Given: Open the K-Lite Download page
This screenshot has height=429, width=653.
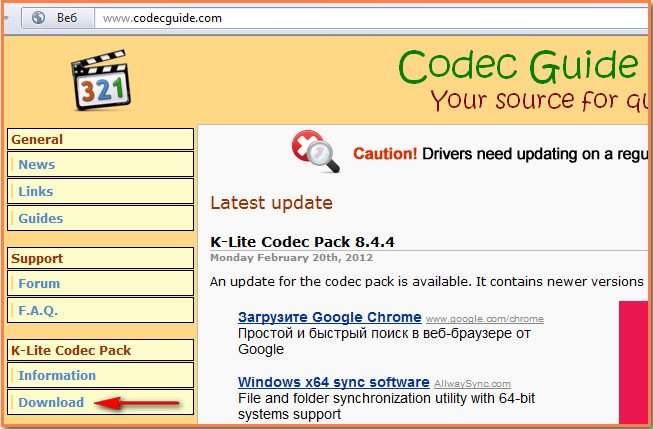Looking at the screenshot, I should [100, 402].
